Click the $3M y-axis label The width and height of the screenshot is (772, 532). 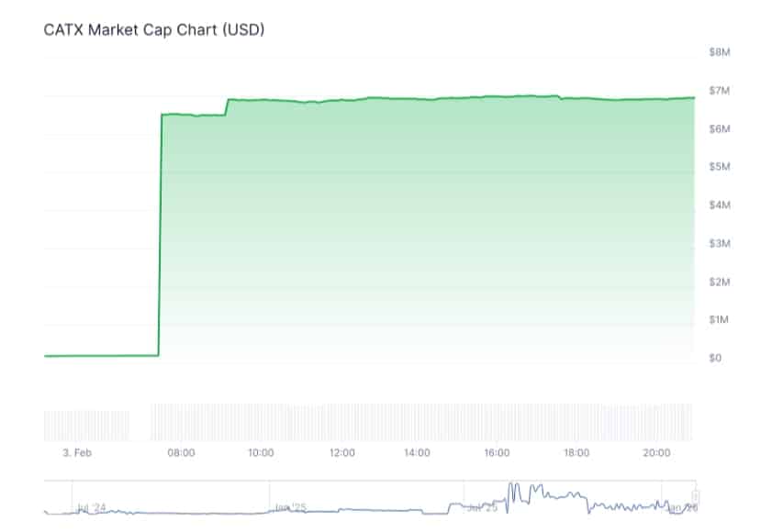(x=720, y=243)
